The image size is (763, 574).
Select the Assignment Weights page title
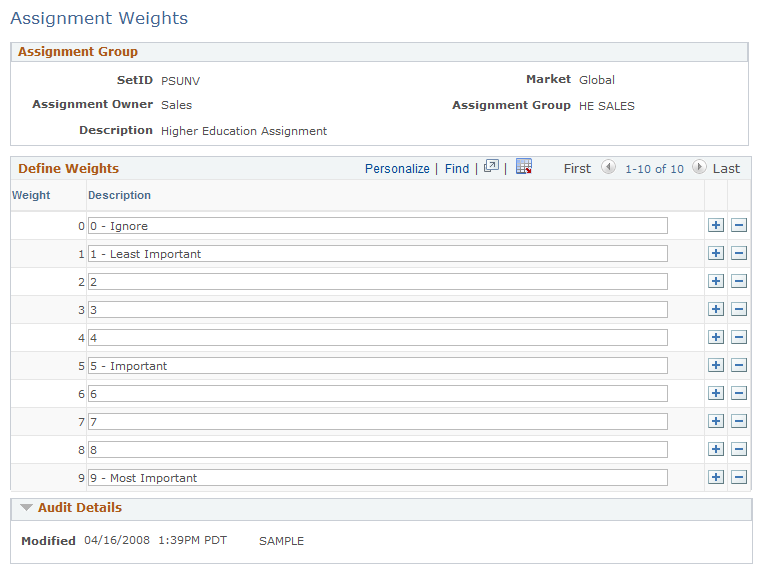tap(99, 18)
